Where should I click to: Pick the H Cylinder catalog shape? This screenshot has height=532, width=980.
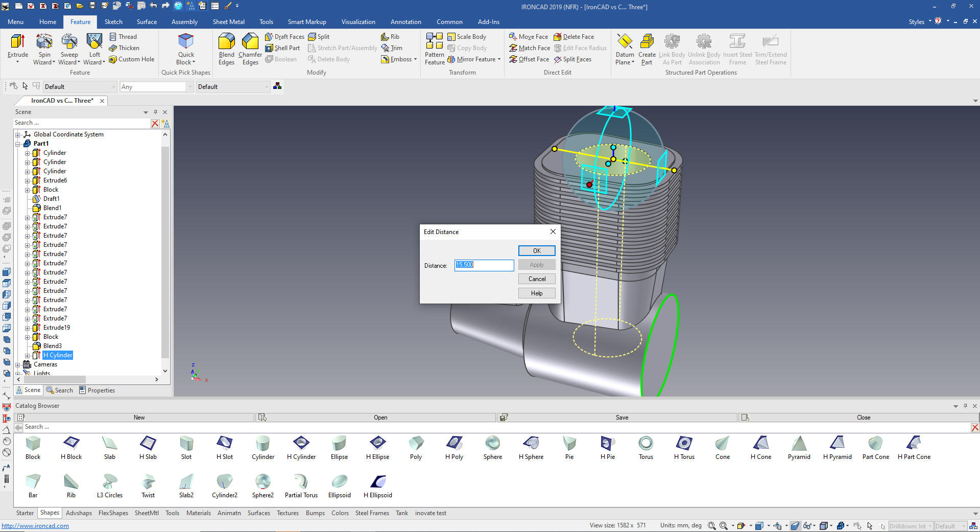pos(301,448)
